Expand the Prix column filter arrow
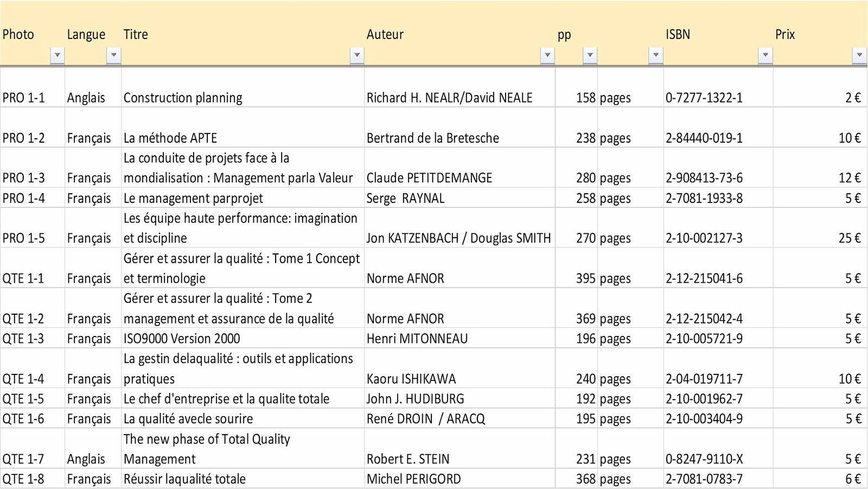 click(859, 55)
